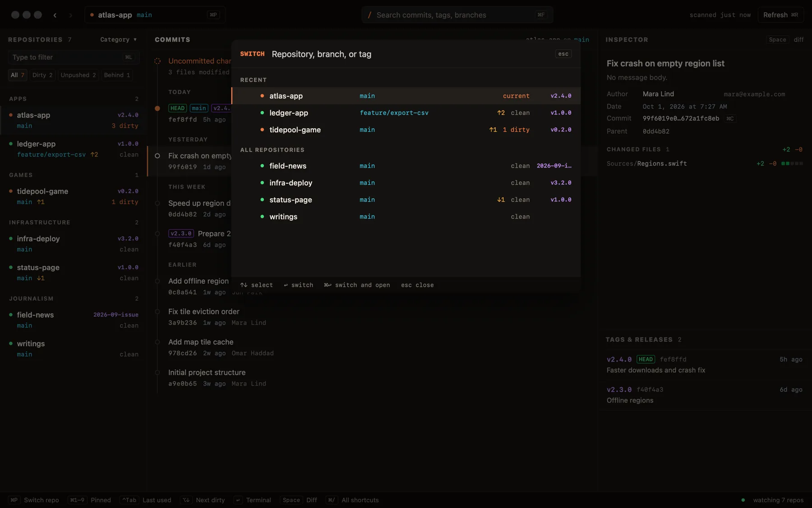Click the 'Fix crash on empty' commit node
This screenshot has width=812, height=508.
(157, 156)
